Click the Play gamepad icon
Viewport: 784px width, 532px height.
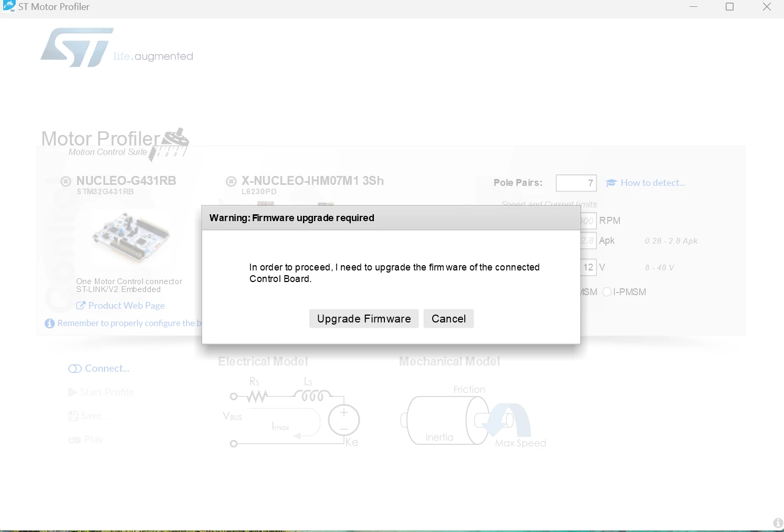(x=75, y=440)
